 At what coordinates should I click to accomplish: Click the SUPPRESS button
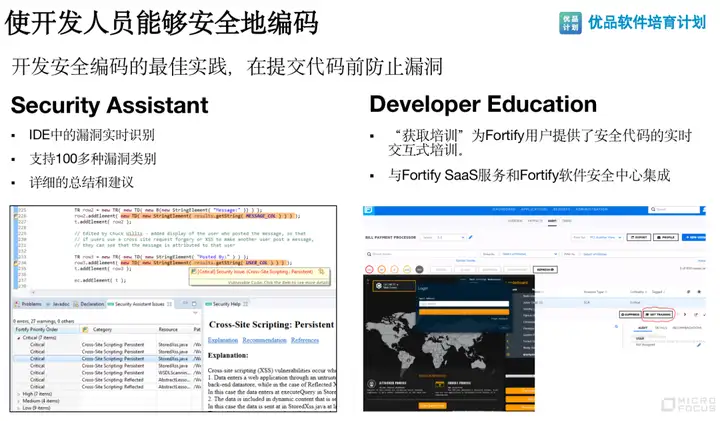point(630,314)
